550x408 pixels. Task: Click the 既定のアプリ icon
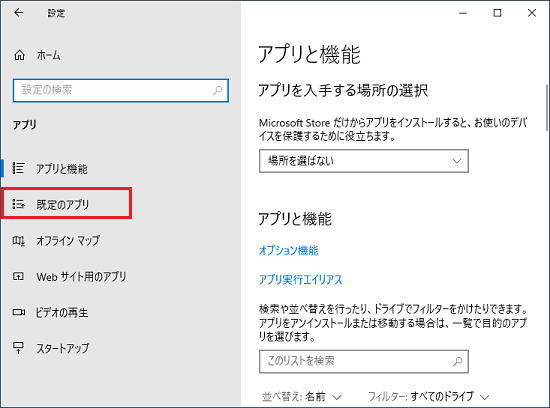pyautogui.click(x=18, y=204)
